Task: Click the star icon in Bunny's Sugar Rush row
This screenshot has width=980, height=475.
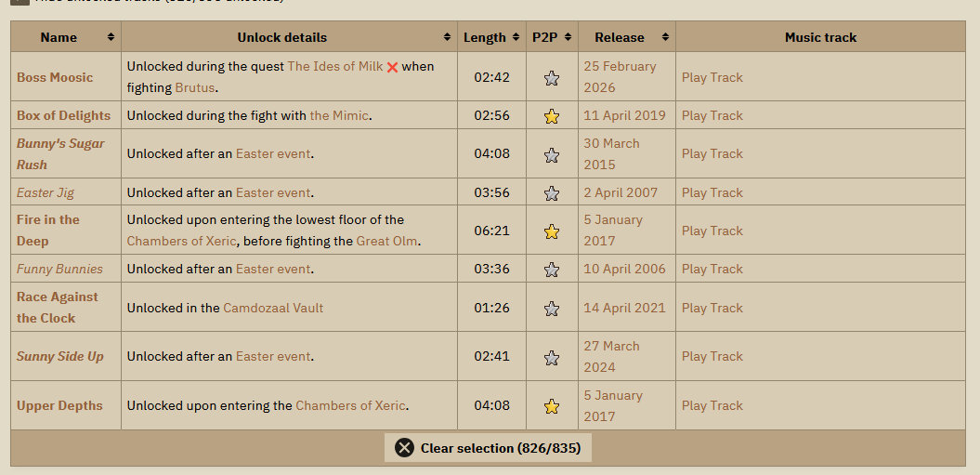Action: (551, 154)
